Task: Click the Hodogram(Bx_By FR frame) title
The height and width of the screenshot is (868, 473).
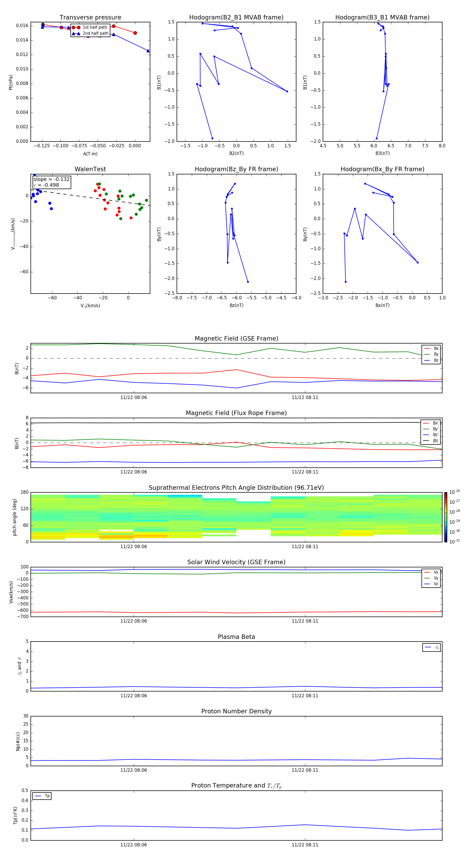Action: point(382,169)
